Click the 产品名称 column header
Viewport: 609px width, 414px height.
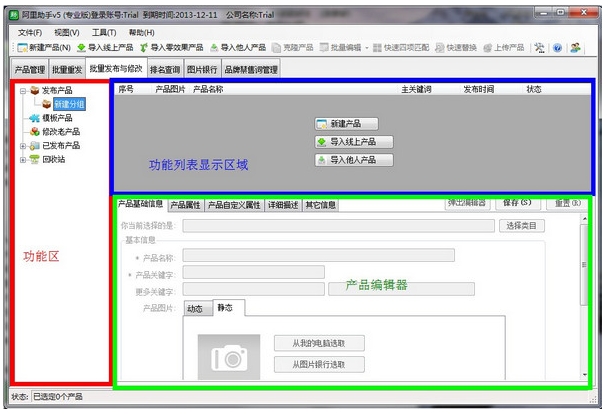pos(208,89)
